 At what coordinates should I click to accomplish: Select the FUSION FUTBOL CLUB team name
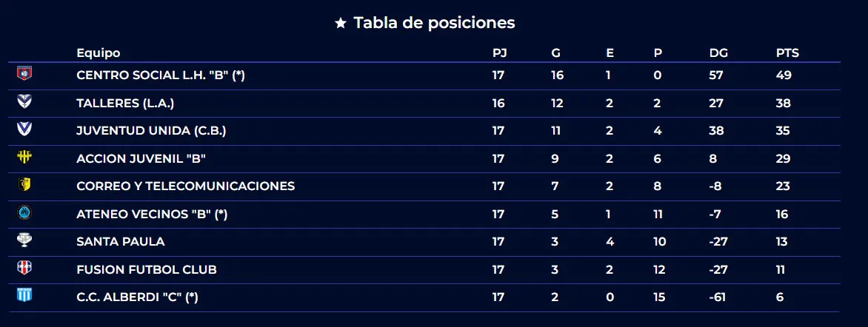[x=147, y=270]
